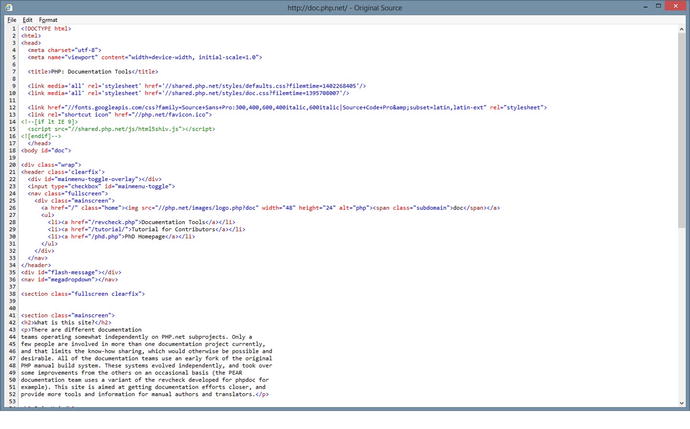Open the Format menu
This screenshot has height=429, width=690.
coord(48,19)
